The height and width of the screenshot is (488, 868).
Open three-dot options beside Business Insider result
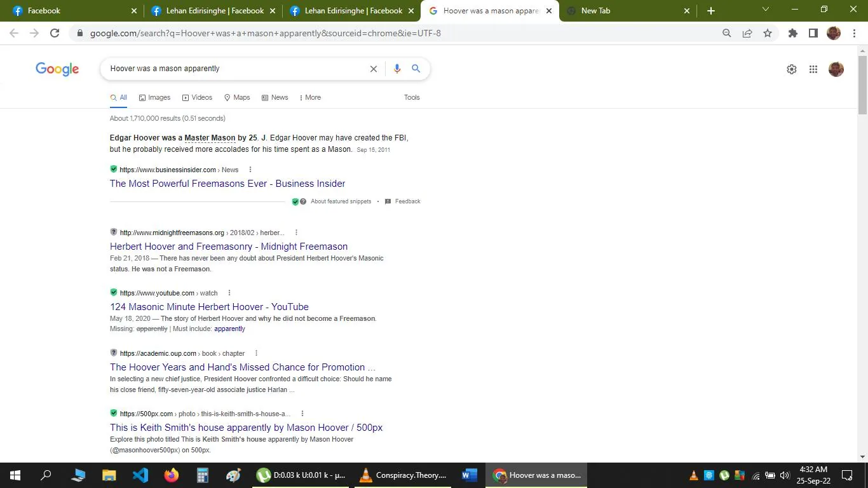pos(250,169)
